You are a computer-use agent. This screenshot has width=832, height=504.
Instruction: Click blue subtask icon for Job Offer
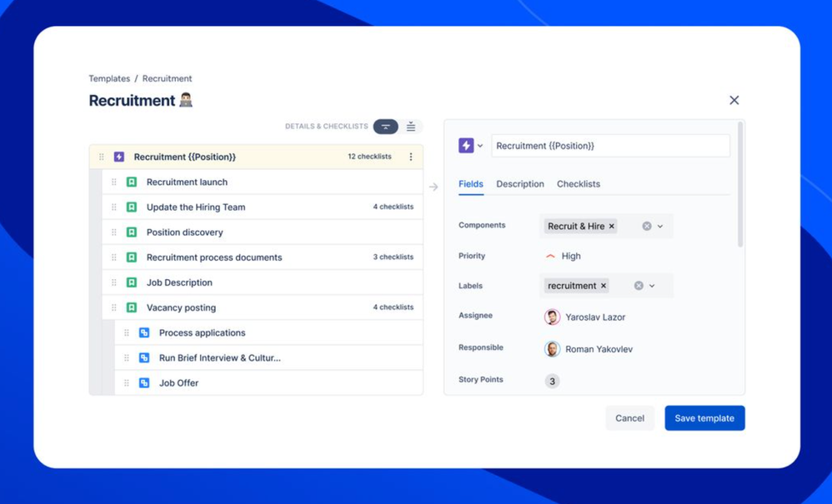pos(143,382)
